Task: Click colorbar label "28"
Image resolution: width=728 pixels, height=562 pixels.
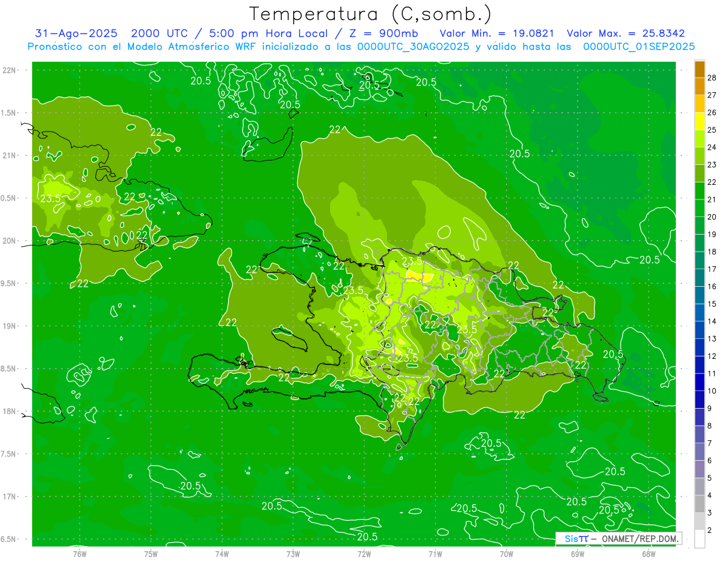Action: pyautogui.click(x=712, y=78)
